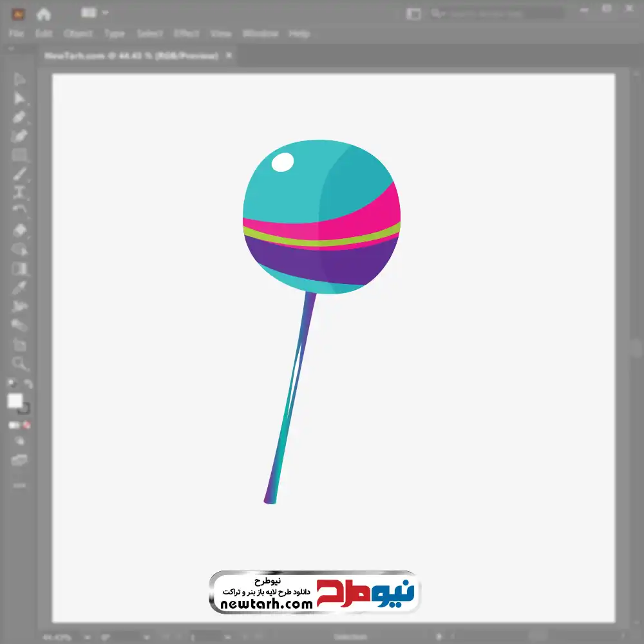Go to the Home screen
This screenshot has width=644, height=644.
(43, 14)
